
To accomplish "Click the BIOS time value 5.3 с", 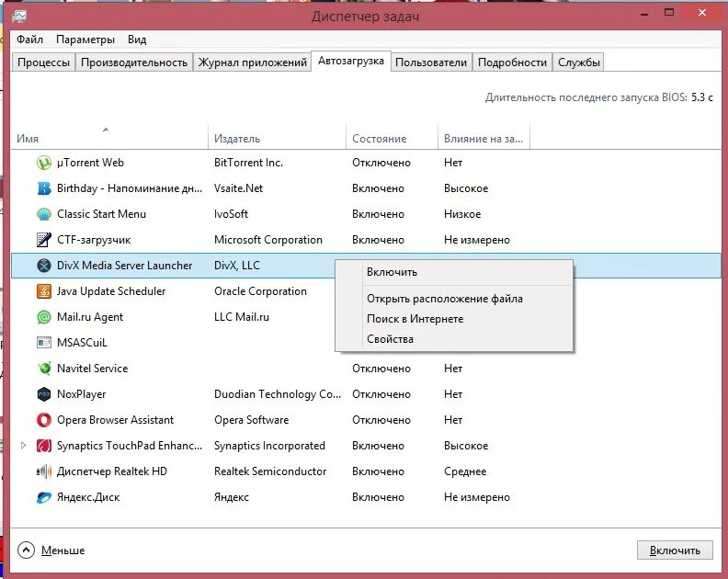I will click(x=702, y=97).
